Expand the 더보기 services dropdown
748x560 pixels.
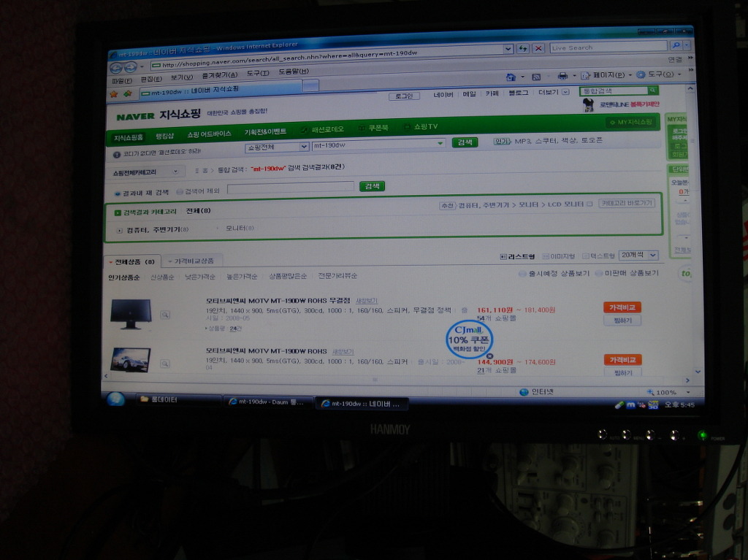tap(566, 91)
